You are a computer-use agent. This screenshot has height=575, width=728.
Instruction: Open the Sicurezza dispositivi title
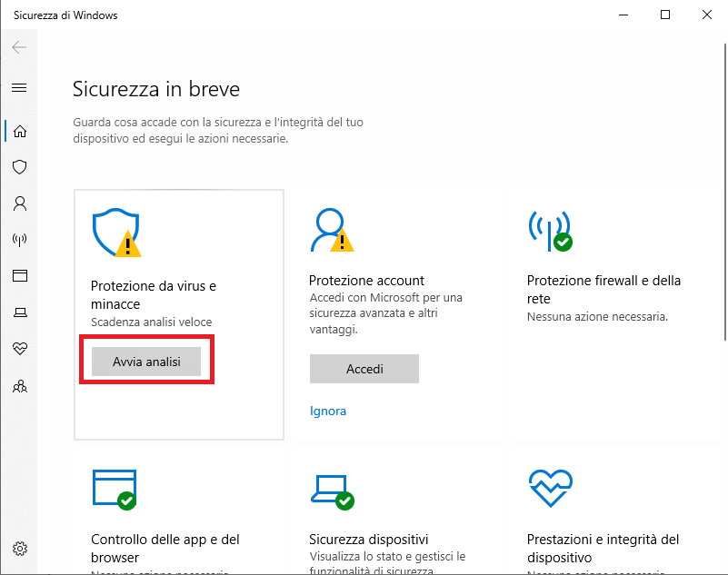coord(369,540)
